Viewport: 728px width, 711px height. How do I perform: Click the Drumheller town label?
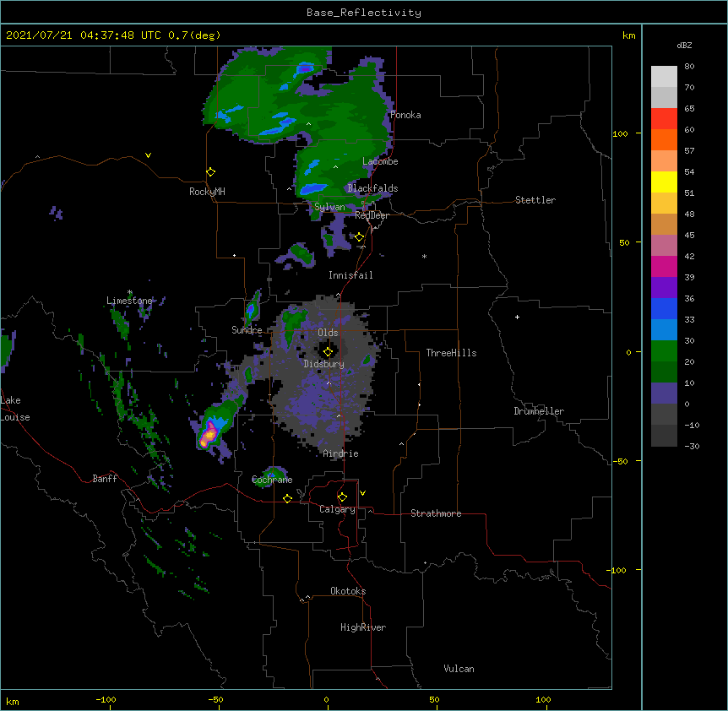point(539,411)
